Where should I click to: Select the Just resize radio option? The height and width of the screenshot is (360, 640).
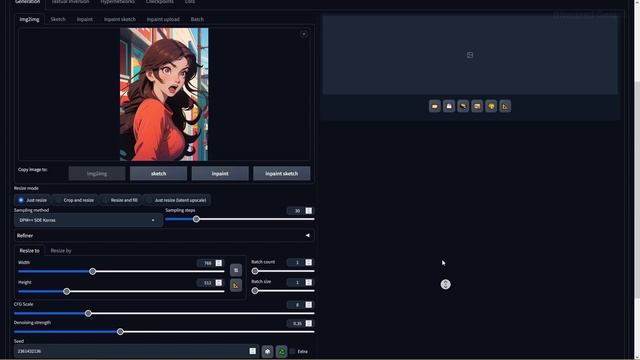pos(32,200)
